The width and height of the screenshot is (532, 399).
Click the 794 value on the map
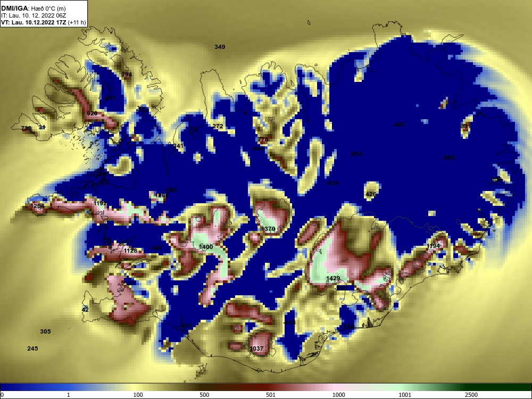pos(127,74)
